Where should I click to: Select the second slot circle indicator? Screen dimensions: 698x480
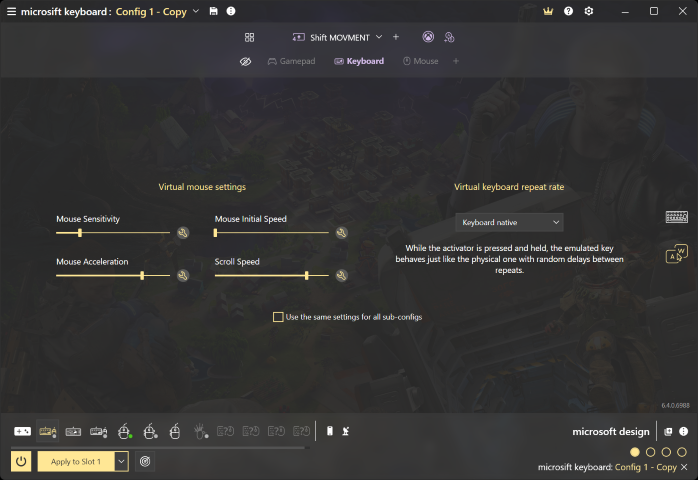650,452
